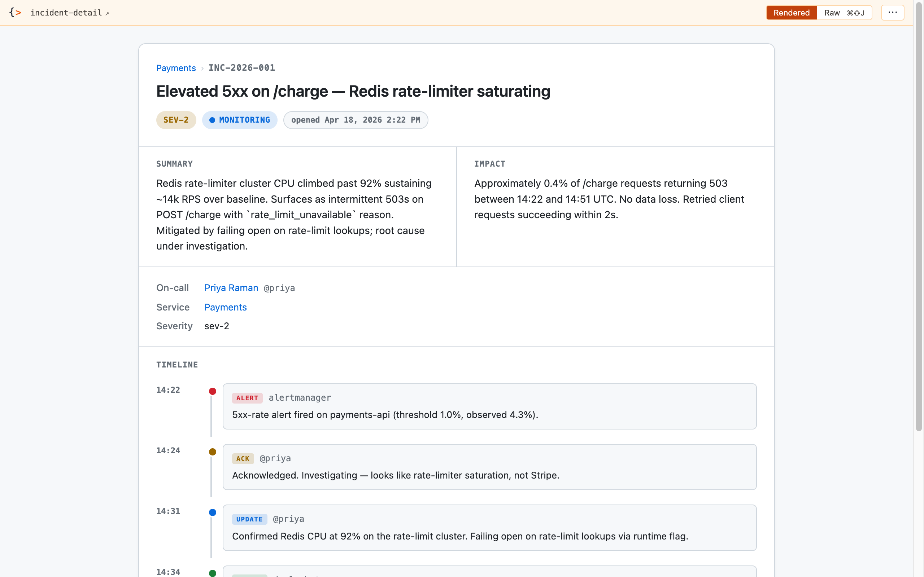
Task: Click the Payments service link
Action: click(225, 307)
